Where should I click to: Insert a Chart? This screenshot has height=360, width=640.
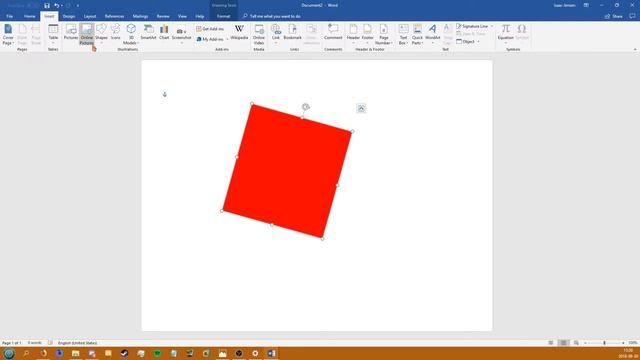(x=164, y=33)
